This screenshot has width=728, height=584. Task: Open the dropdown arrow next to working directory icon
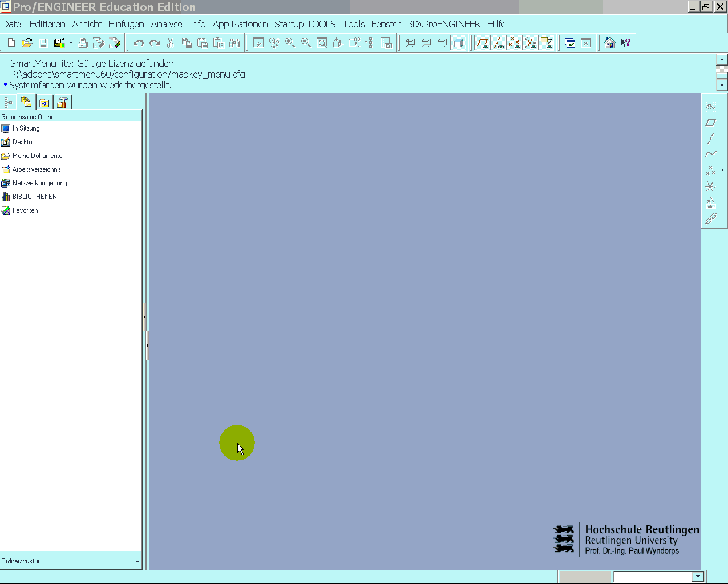tap(71, 43)
